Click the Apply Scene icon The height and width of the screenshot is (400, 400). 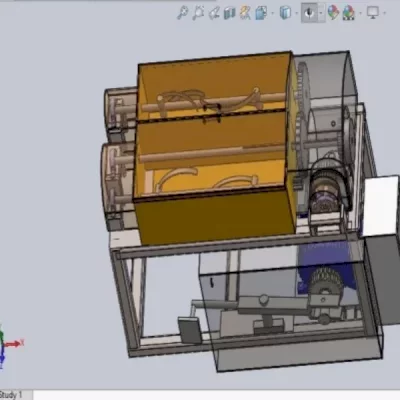pos(348,13)
